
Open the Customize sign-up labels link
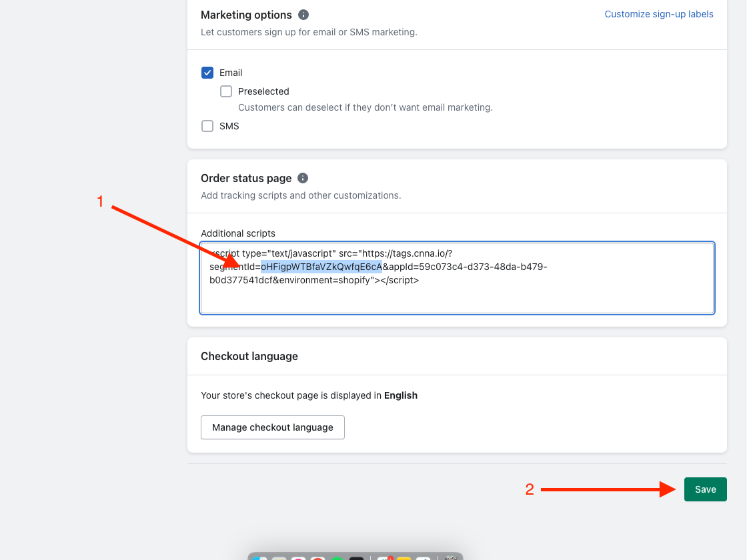coord(659,14)
